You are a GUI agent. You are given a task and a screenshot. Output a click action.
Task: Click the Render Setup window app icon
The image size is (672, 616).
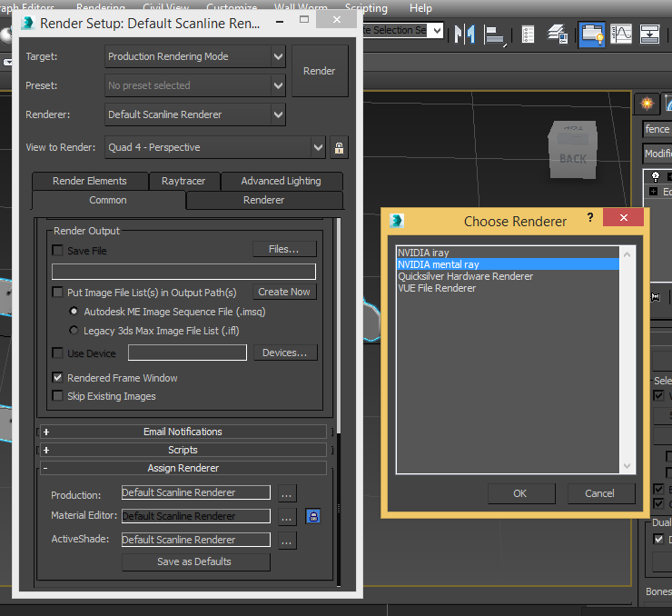coord(28,23)
